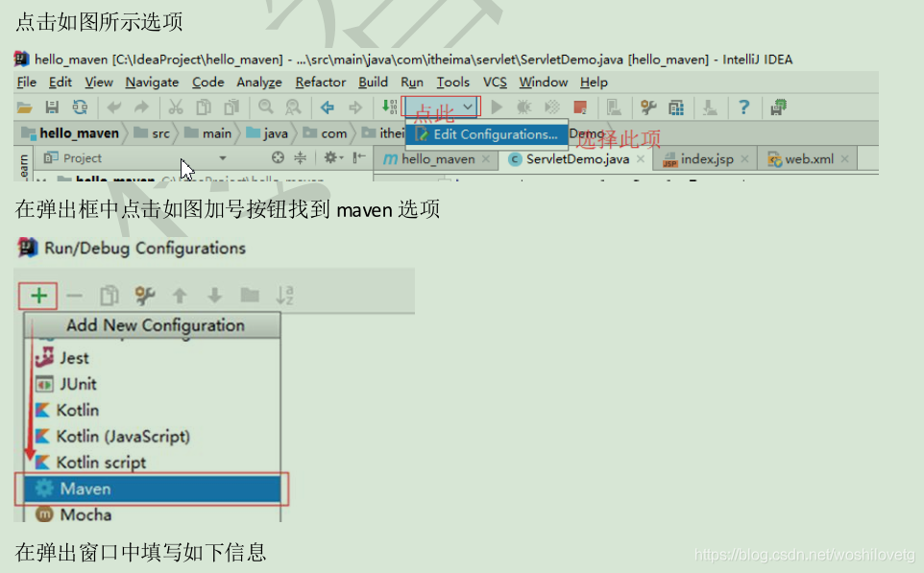Image resolution: width=924 pixels, height=573 pixels.
Task: Click the Project Structure icon
Action: pyautogui.click(x=676, y=107)
